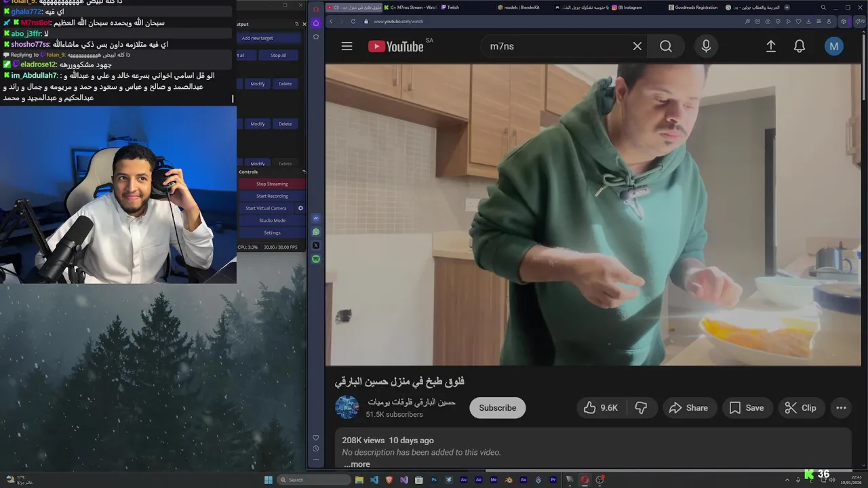
Task: Enable Studio Mode in OBS
Action: [272, 220]
